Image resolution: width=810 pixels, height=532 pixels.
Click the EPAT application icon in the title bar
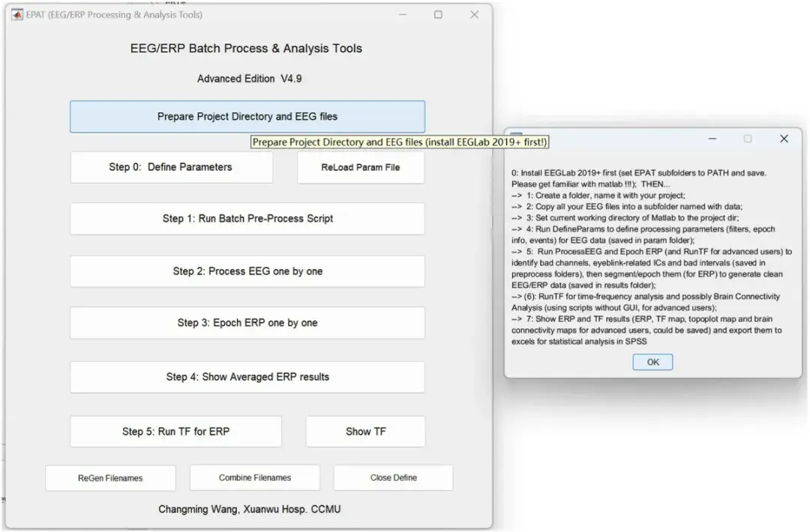(18, 14)
